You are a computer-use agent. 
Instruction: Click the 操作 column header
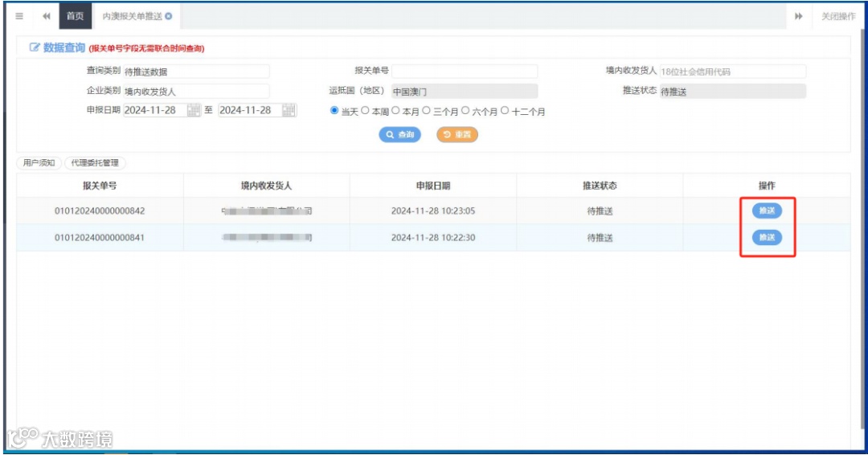767,186
